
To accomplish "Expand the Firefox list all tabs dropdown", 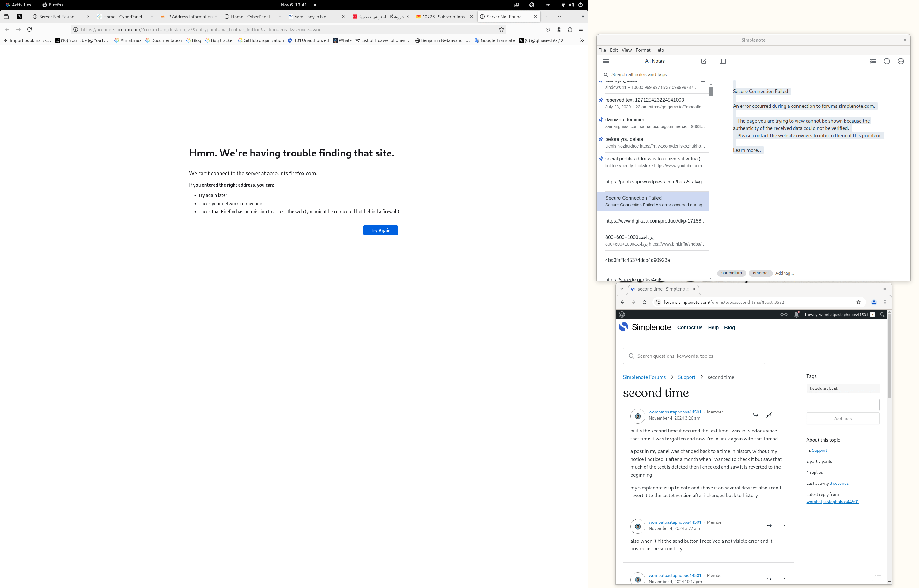I will (559, 17).
